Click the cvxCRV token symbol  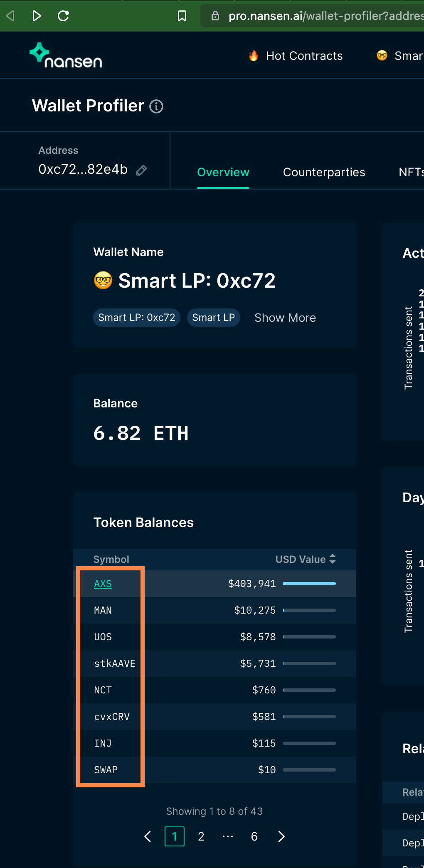pyautogui.click(x=112, y=717)
